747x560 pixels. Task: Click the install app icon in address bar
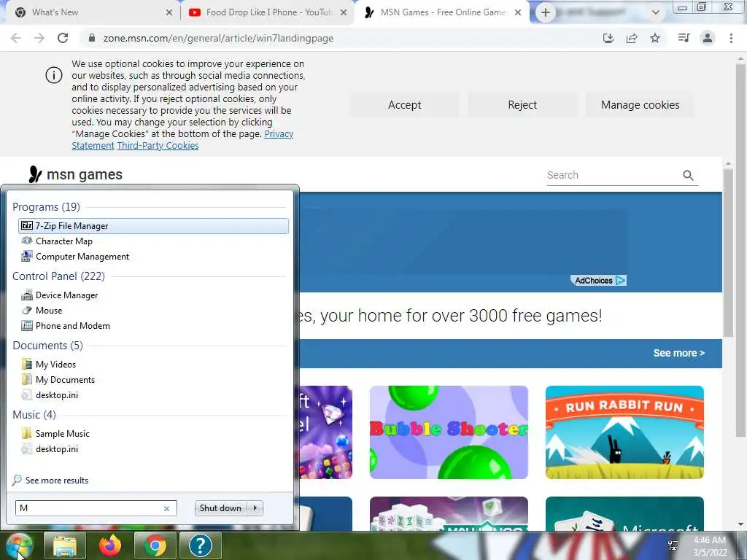click(608, 38)
